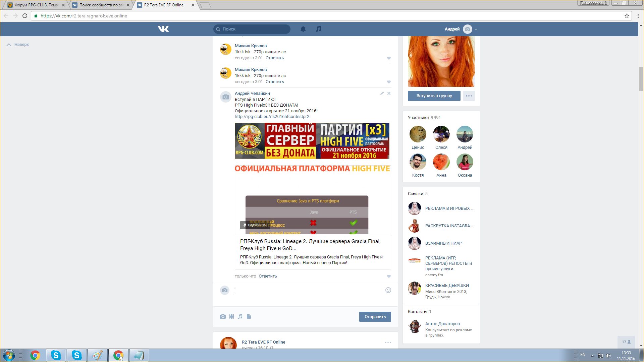The height and width of the screenshot is (362, 644).
Task: Like Андрей Чепайкин's comment with the heart
Action: coord(389,277)
